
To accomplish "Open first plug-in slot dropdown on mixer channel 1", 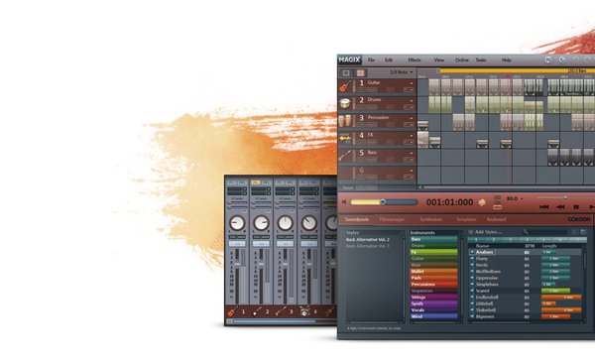I will [x=244, y=189].
